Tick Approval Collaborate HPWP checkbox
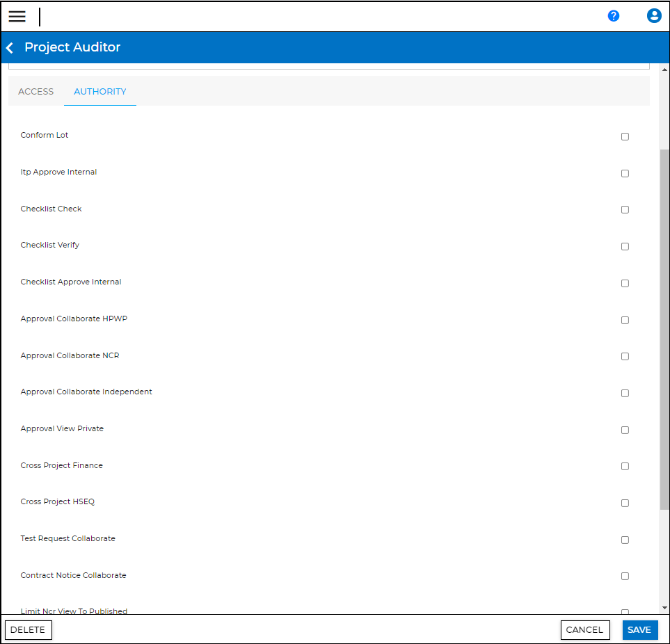The height and width of the screenshot is (644, 670). (625, 320)
